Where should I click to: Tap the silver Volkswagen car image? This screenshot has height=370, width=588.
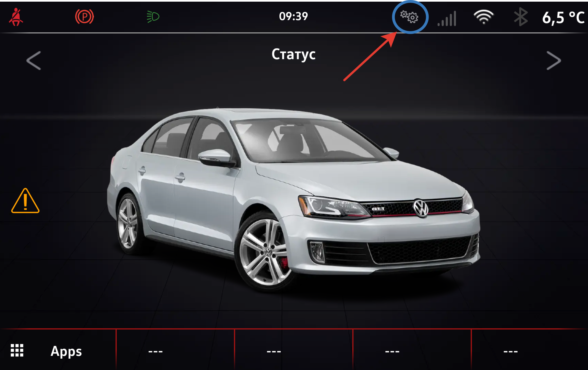(293, 199)
